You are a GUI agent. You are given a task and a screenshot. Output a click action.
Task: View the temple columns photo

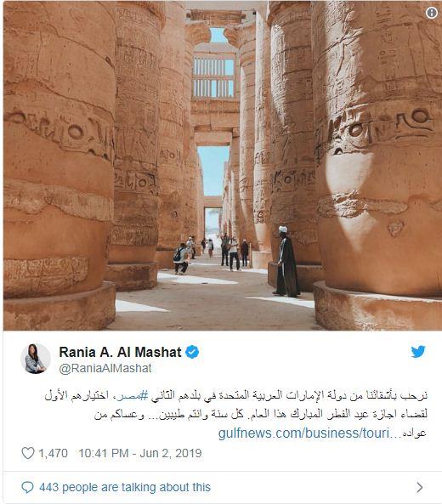tap(223, 166)
